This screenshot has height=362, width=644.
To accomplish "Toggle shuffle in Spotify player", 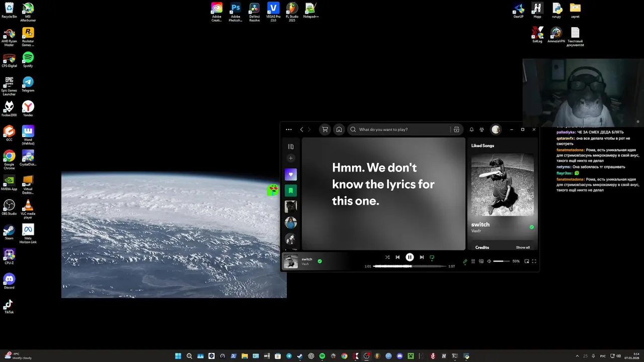I will tap(387, 257).
